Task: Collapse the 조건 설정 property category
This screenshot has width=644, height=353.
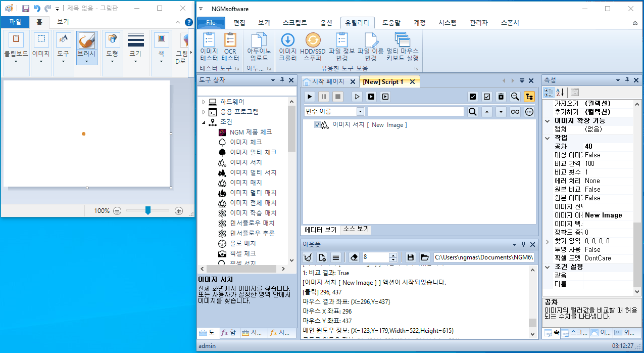Action: point(548,267)
